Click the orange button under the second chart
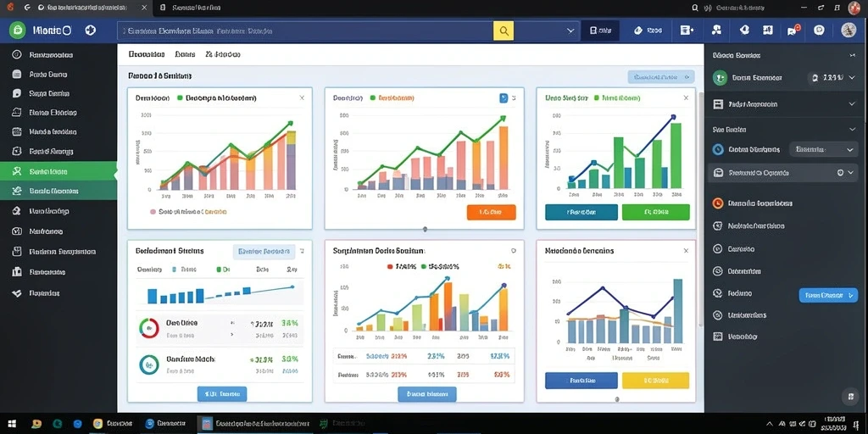Screen dimensions: 868x434 click(491, 212)
